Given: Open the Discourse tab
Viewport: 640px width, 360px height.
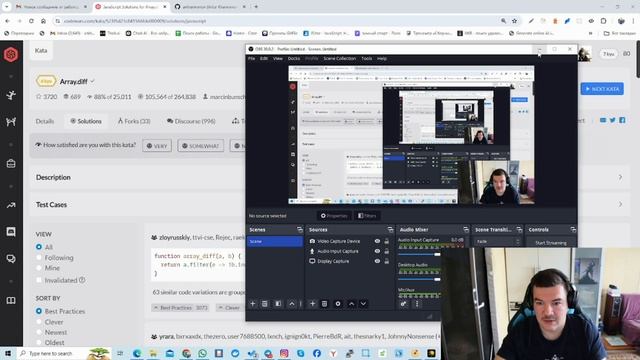Looking at the screenshot, I should pos(191,121).
